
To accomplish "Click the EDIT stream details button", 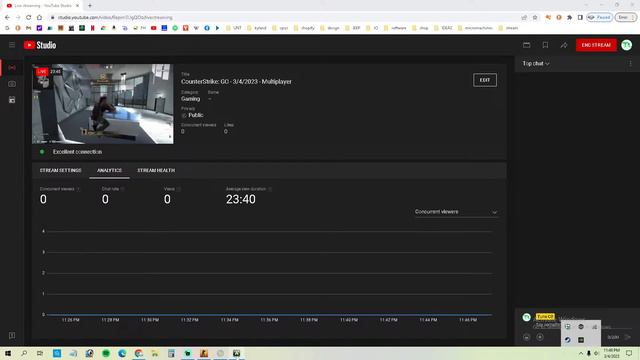I will 485,80.
